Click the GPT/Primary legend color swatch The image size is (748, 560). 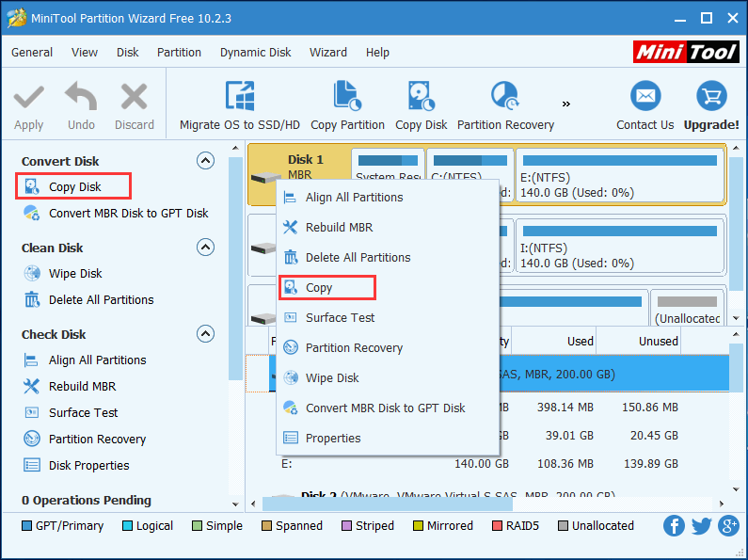26,526
